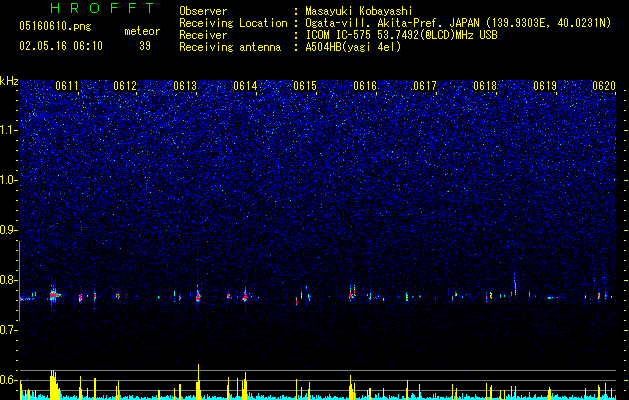629x400 pixels.
Task: Click the 0615 time marker
Action: (x=305, y=86)
